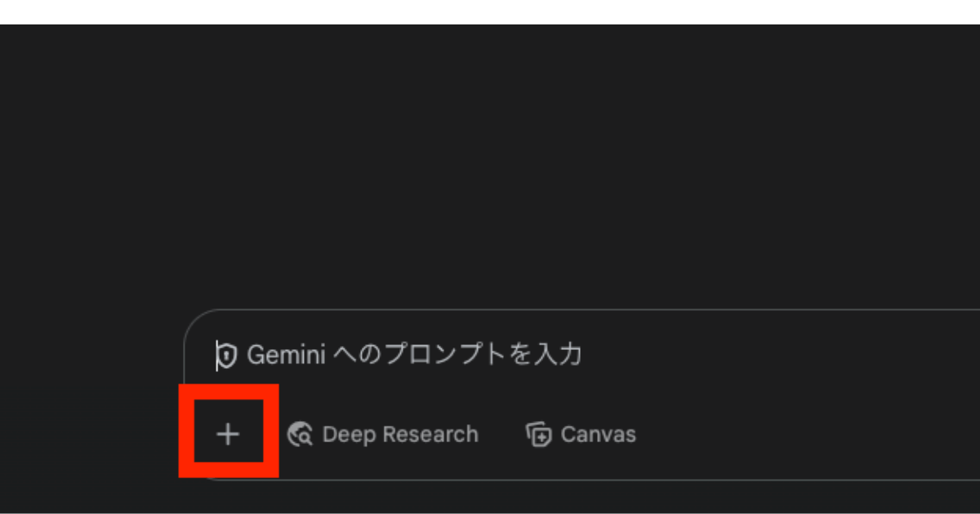
Task: Select the icon left of the Canvas label
Action: (x=538, y=434)
